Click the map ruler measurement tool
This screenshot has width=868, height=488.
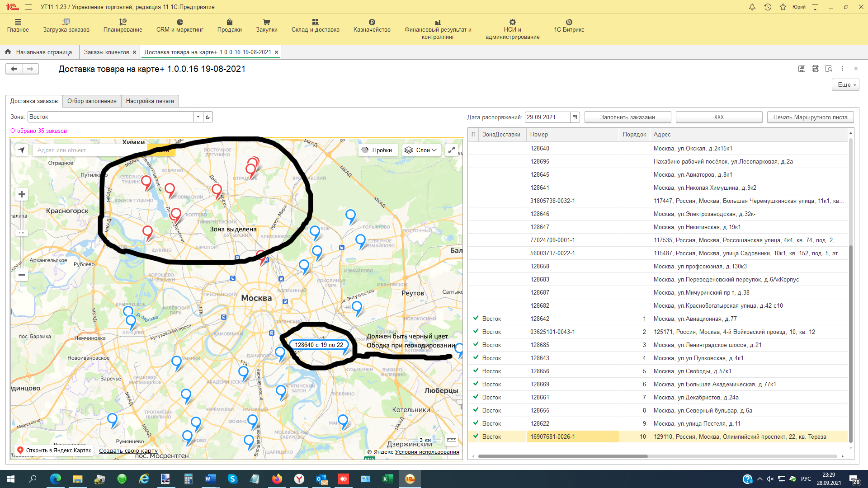(x=451, y=440)
